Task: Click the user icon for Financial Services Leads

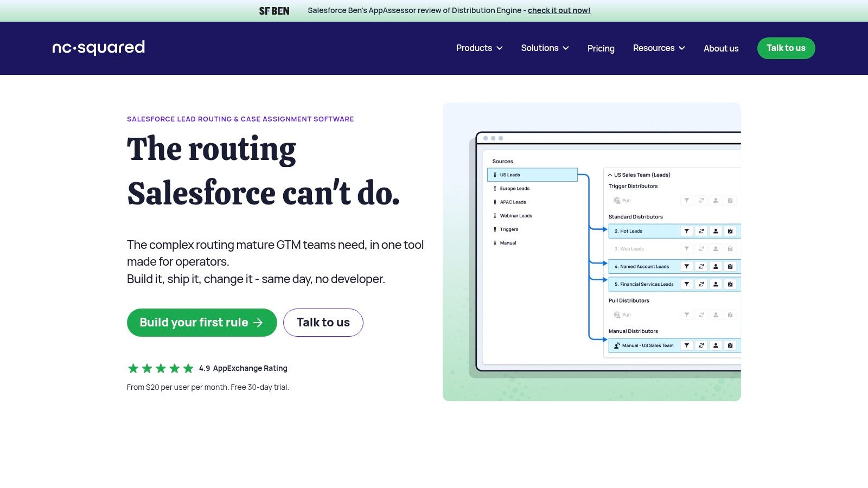Action: [x=716, y=284]
